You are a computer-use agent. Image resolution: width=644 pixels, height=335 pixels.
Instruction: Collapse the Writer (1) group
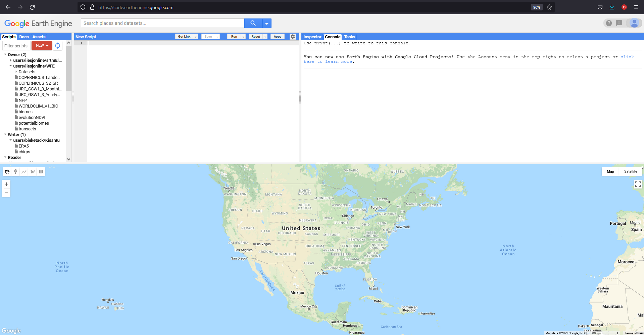(5, 134)
